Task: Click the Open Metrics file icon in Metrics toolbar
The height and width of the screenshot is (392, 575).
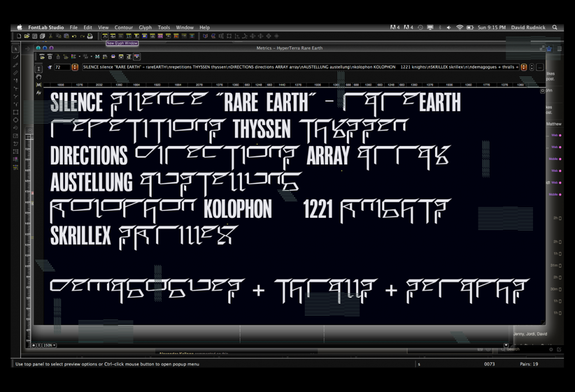Action: pyautogui.click(x=42, y=56)
